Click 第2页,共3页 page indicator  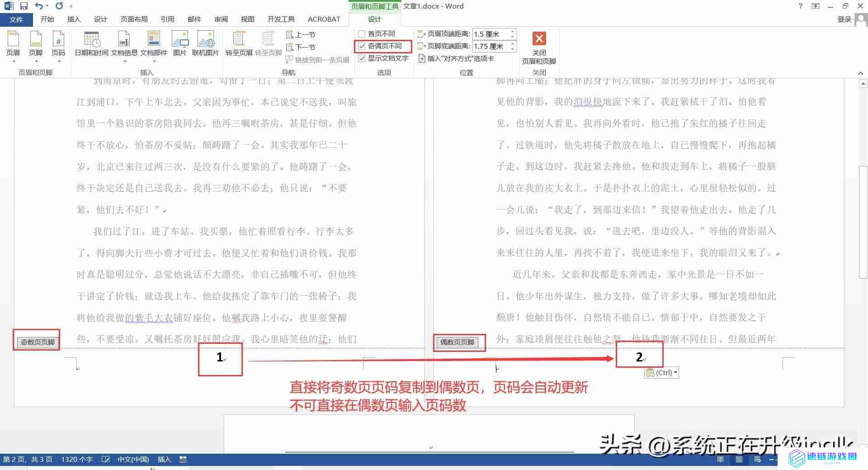click(x=28, y=459)
